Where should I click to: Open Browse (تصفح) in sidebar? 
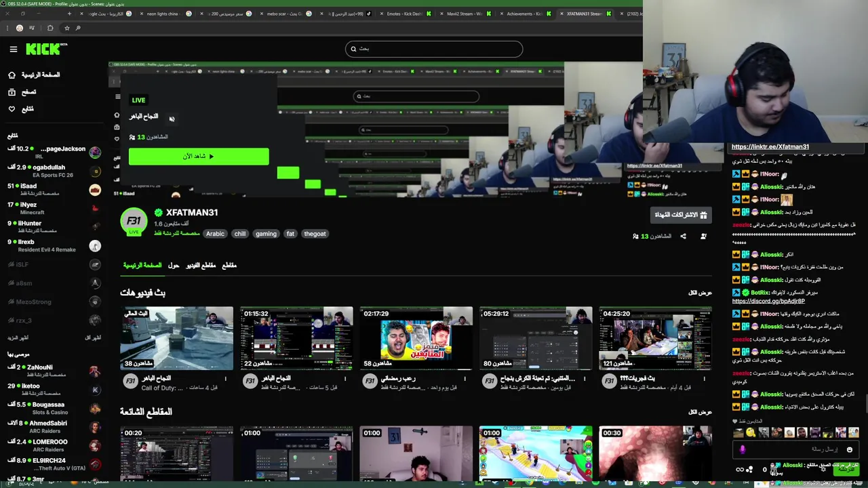(x=22, y=91)
